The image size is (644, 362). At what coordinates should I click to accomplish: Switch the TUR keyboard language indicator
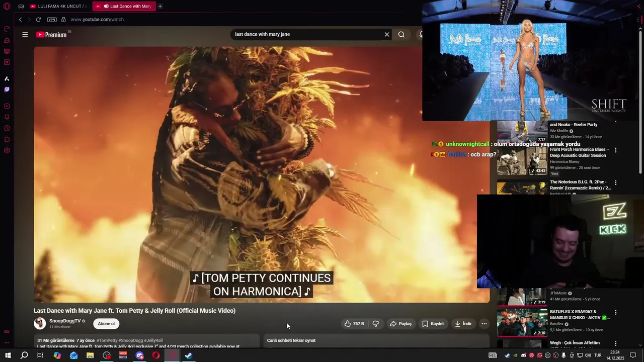click(x=598, y=355)
